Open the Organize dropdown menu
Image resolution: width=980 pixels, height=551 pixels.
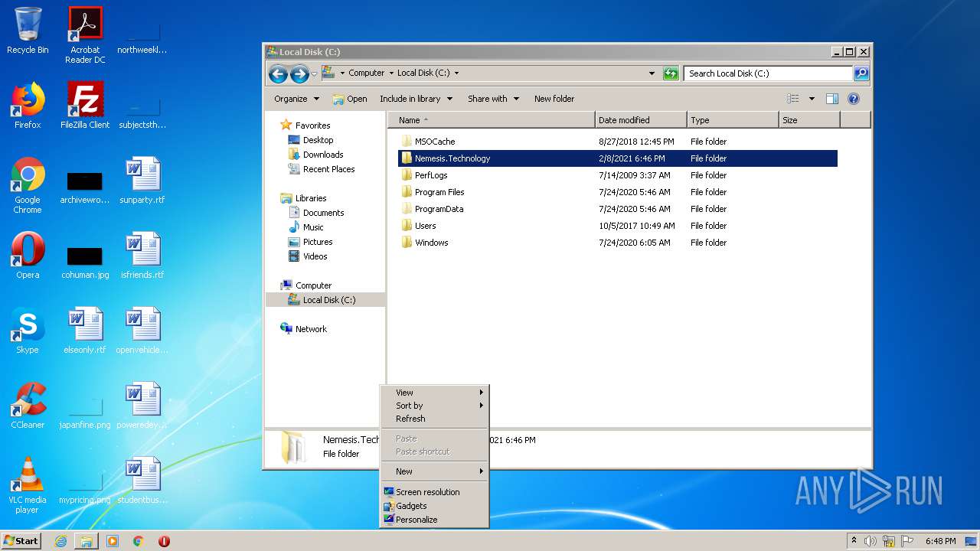point(296,99)
